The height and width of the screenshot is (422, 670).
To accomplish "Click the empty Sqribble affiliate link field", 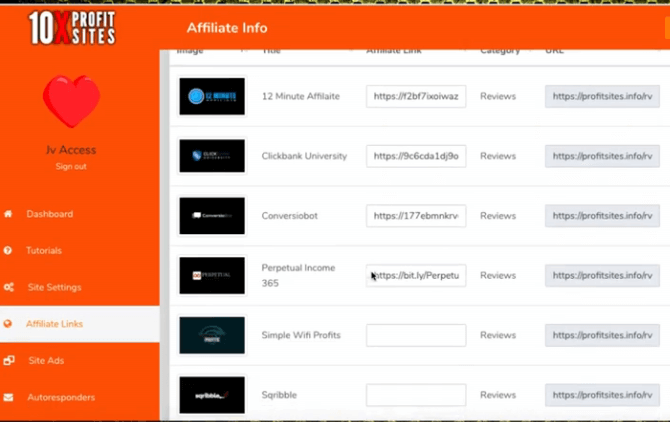I will tap(416, 395).
